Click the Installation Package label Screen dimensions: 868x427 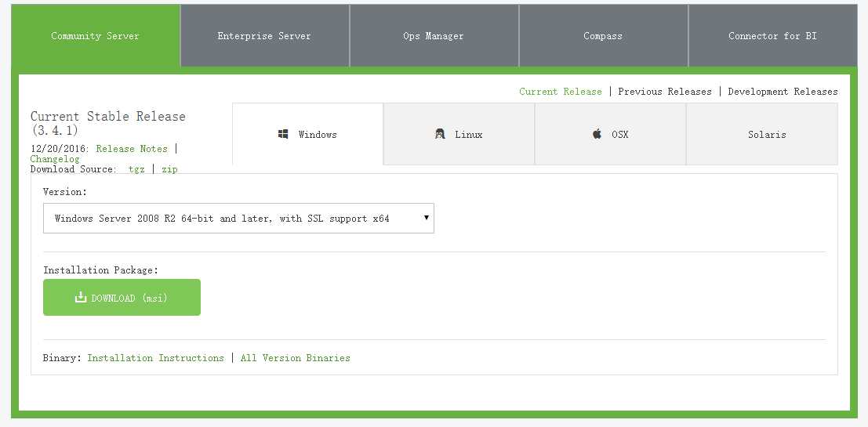click(x=100, y=270)
